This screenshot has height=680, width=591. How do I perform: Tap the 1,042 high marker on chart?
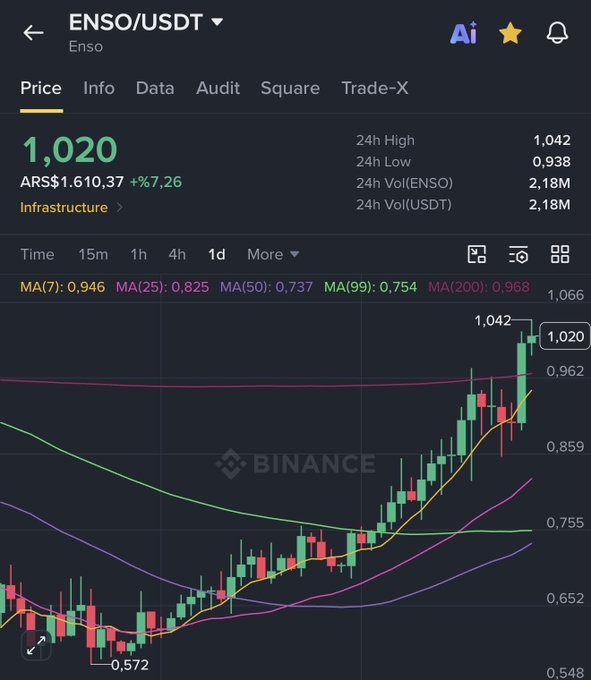click(493, 320)
